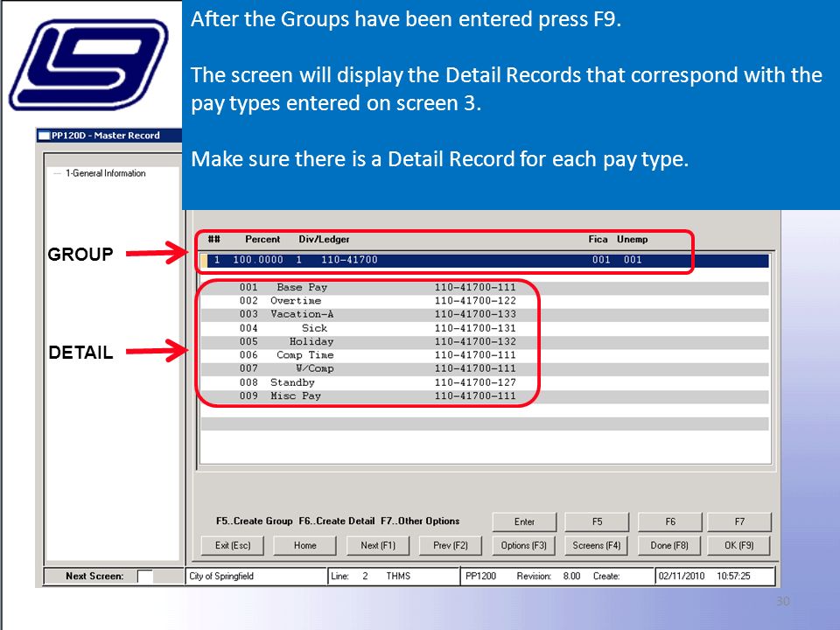Viewport: 840px width, 630px height.
Task: Click the F5..Create Group hint text
Action: pos(255,521)
